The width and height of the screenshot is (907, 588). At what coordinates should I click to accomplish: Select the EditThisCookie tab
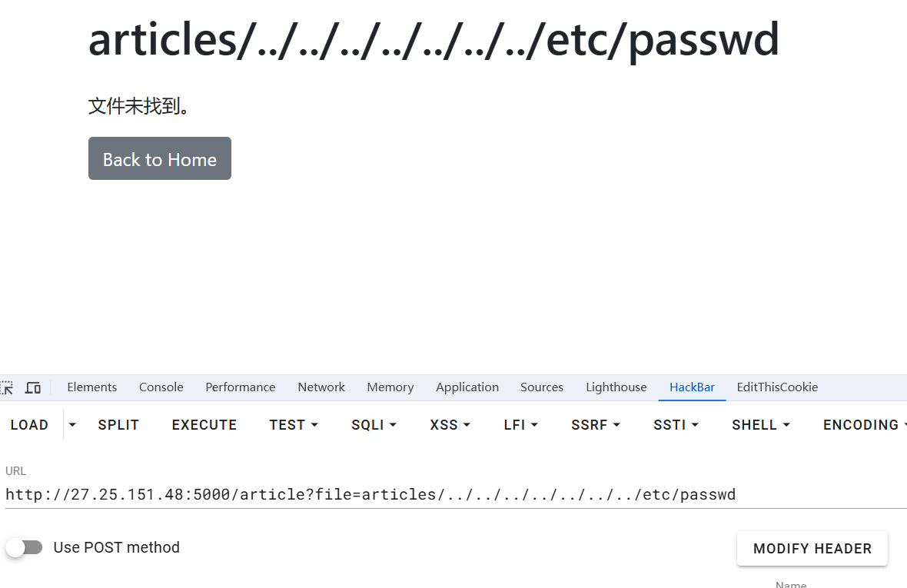click(777, 387)
